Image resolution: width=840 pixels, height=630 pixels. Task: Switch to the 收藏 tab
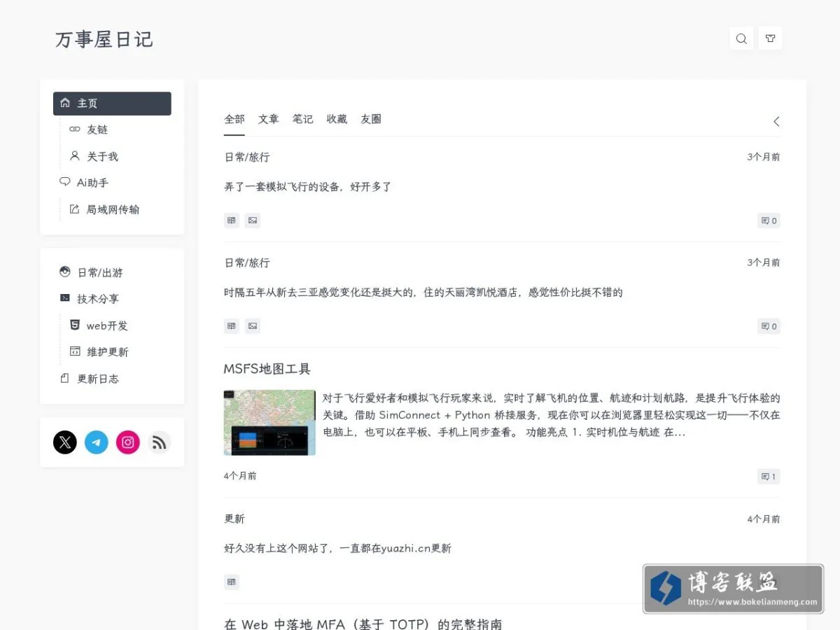337,119
